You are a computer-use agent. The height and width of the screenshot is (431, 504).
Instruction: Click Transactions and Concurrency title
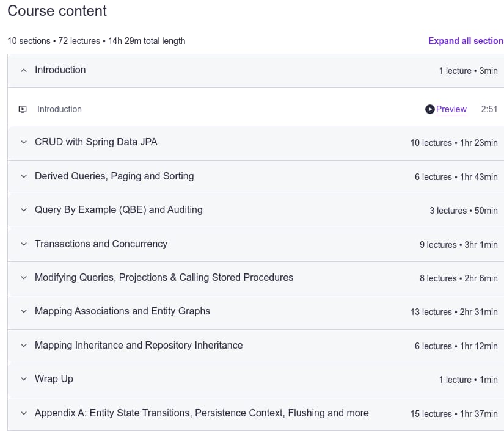coord(101,244)
